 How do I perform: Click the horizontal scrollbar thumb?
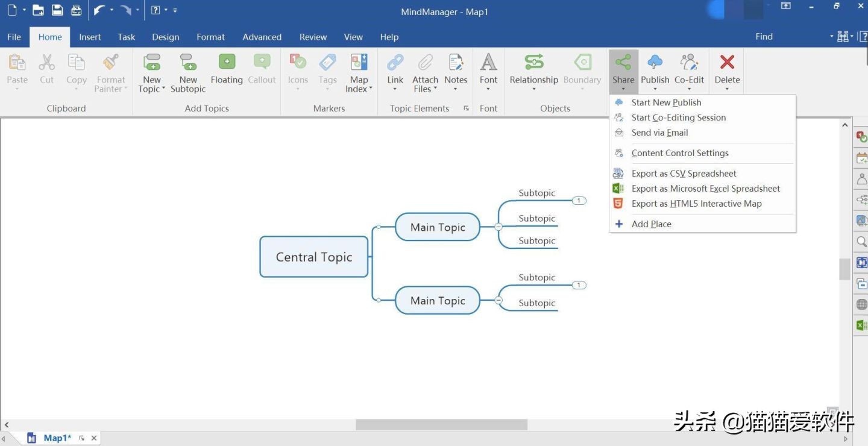pos(441,425)
